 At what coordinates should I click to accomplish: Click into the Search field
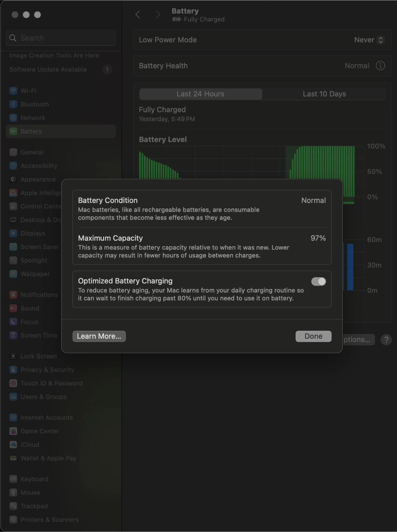pos(61,38)
